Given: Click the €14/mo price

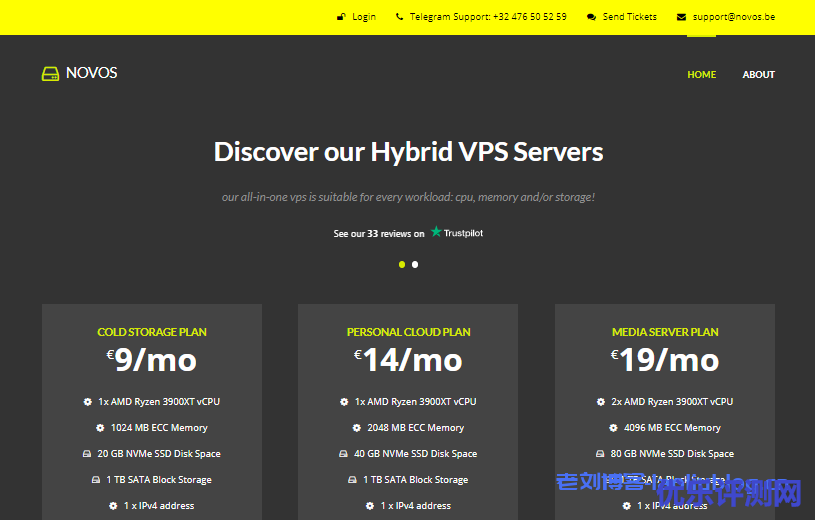Looking at the screenshot, I should coord(408,360).
